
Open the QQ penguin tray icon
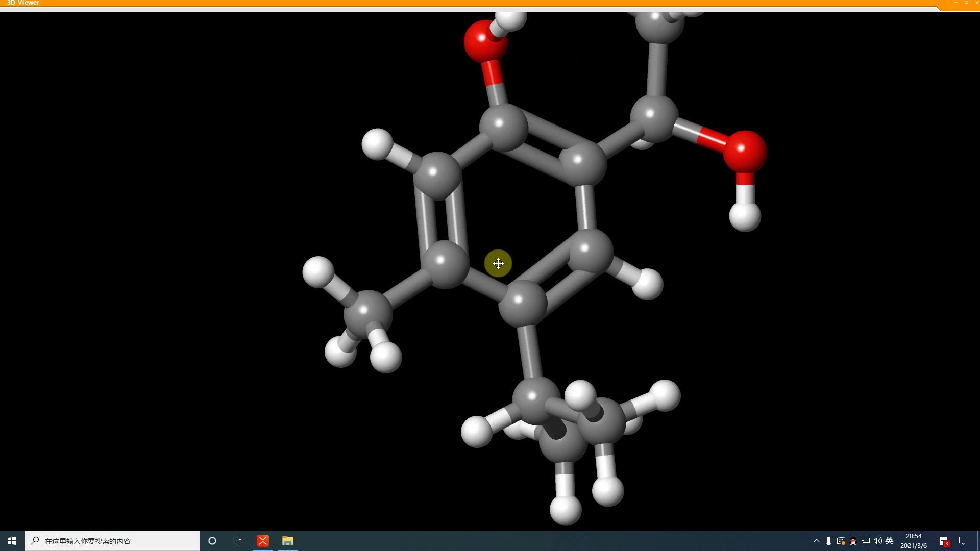[853, 541]
